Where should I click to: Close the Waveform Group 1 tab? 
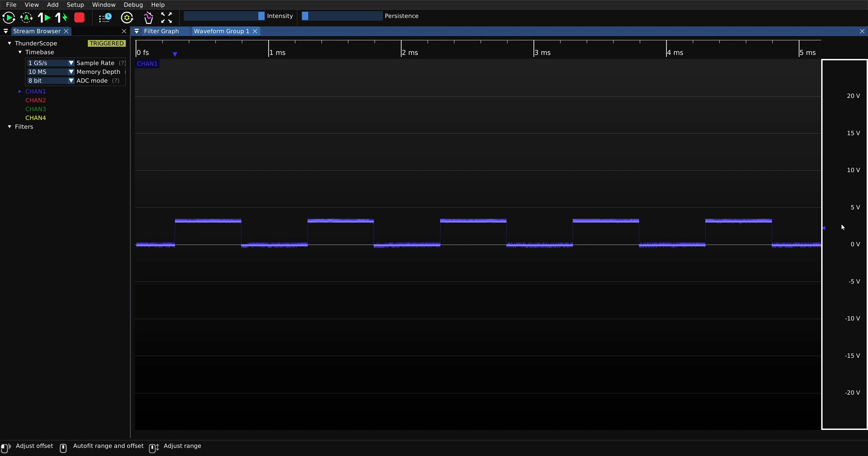point(255,31)
